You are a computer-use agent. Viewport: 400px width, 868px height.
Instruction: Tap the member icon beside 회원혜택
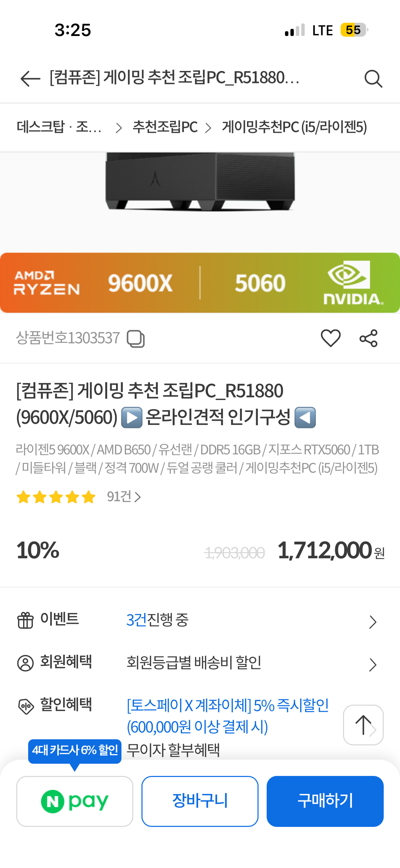(x=25, y=663)
